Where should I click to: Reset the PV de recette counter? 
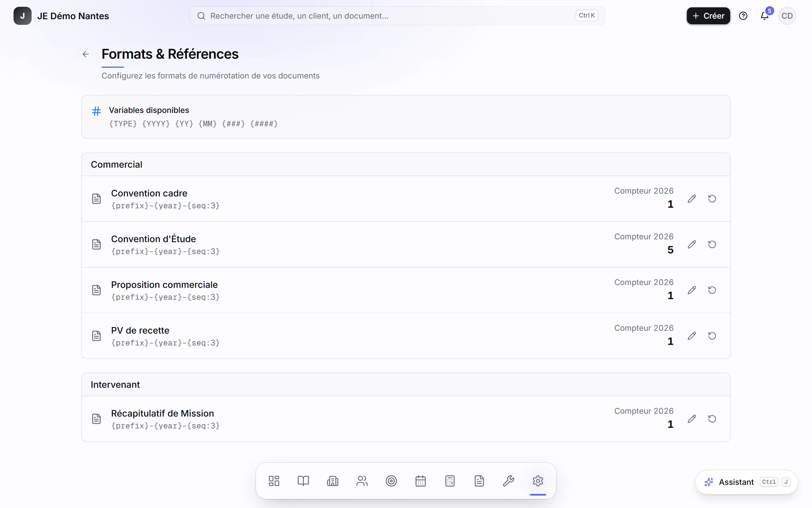pos(712,336)
